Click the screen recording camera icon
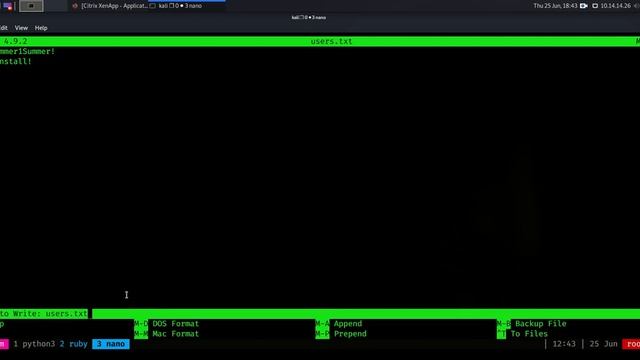Viewport: 640px width, 360px height. 584,6
